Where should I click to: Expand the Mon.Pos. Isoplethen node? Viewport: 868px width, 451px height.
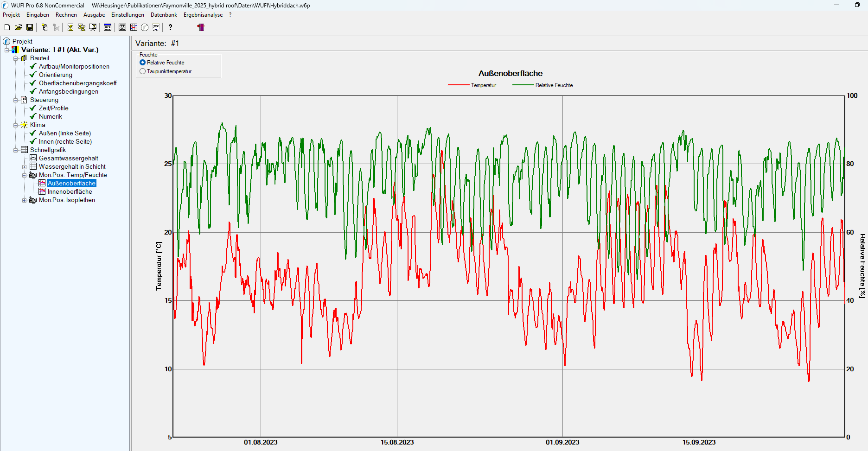tap(25, 200)
